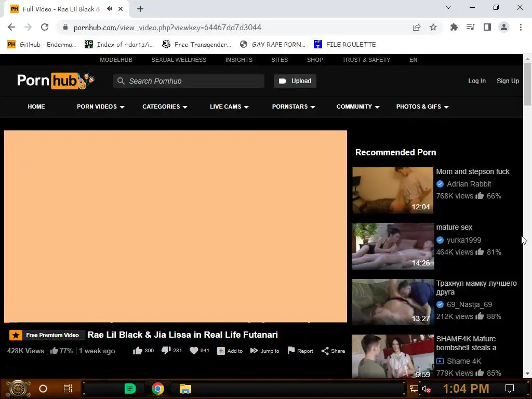Click the green app icon in the taskbar
Viewport: 532px width, 399px height.
[130, 389]
